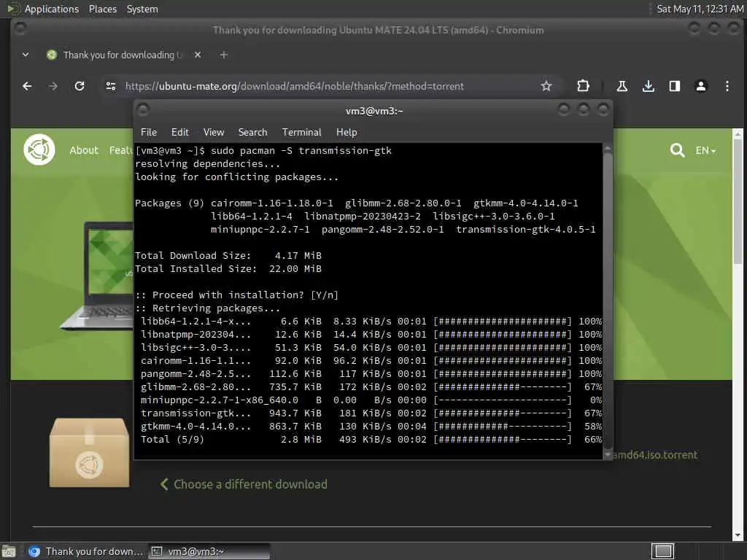Click the forward navigation arrow in Chromium
747x560 pixels.
(x=53, y=86)
